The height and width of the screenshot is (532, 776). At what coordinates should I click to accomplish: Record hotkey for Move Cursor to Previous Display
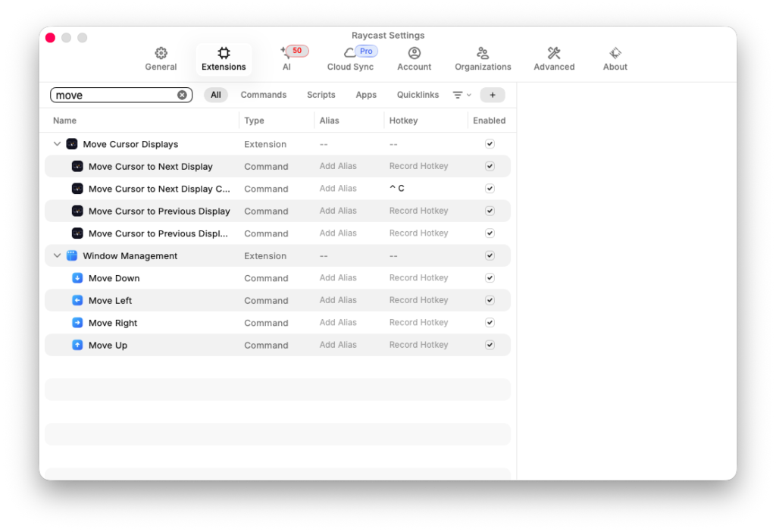[x=418, y=211]
